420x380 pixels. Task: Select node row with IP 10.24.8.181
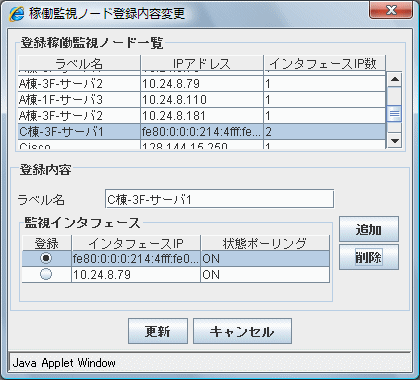click(202, 116)
